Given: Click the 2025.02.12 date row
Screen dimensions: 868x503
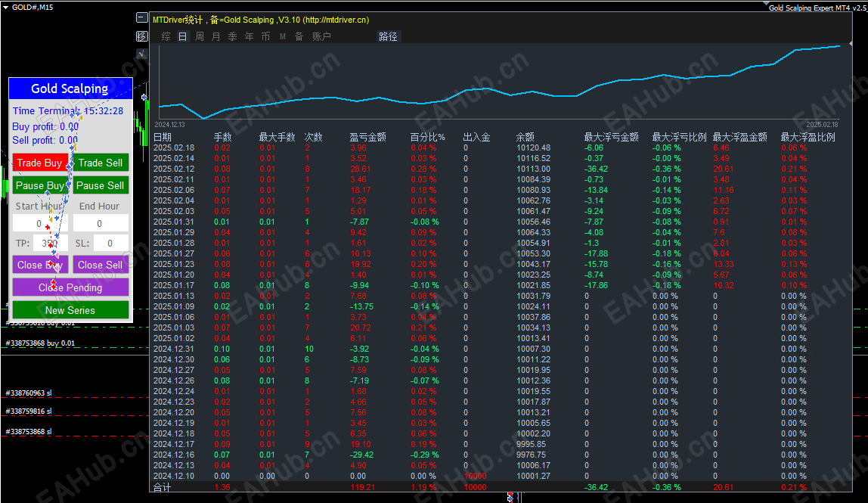Looking at the screenshot, I should (174, 169).
